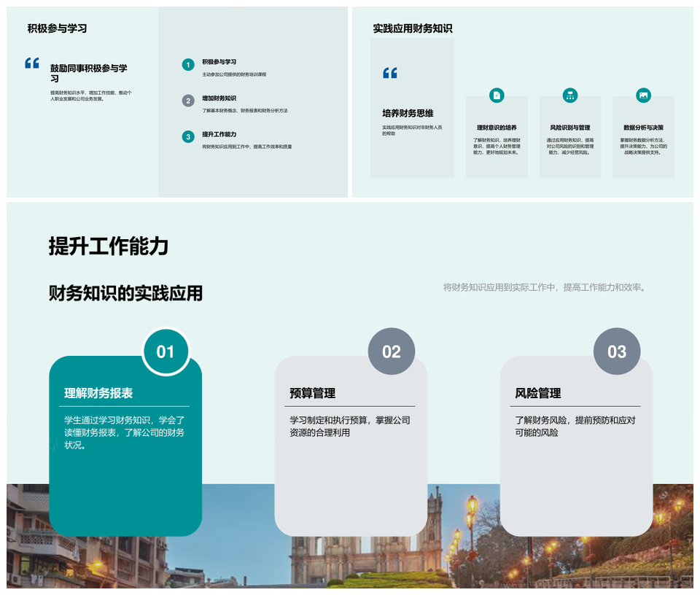Click the document icon above 理财意识的培养
This screenshot has width=700, height=595.
(497, 96)
